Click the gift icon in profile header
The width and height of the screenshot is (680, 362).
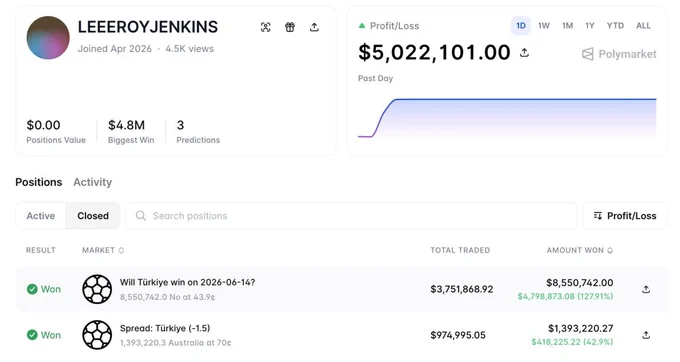290,27
